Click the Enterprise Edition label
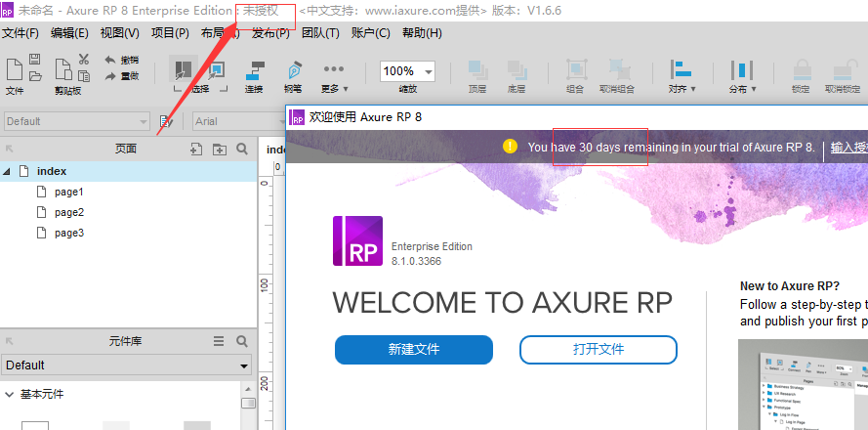 432,246
